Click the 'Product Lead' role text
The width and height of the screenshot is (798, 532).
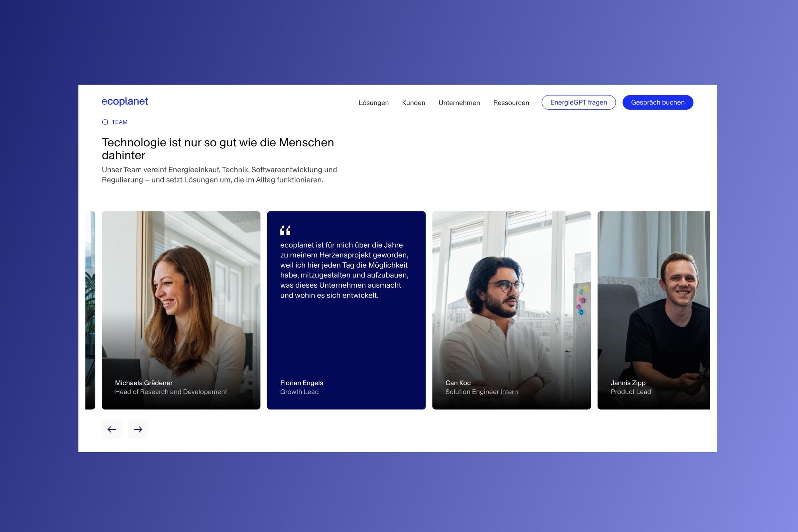(631, 392)
